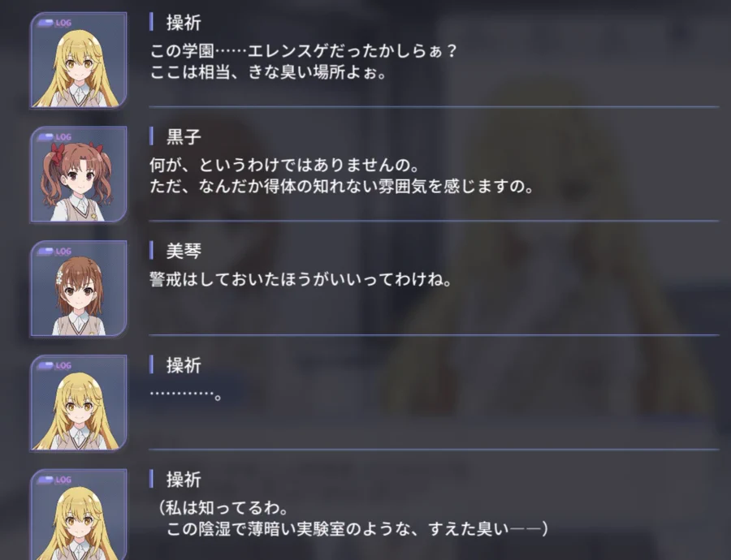Click LOG badge beside the エレンスゲ dialogue entry
The height and width of the screenshot is (560, 731).
(x=54, y=23)
